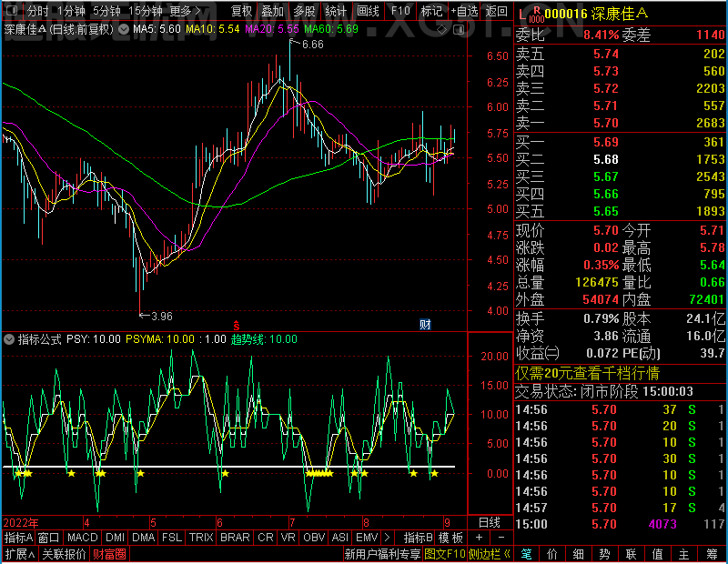The width and height of the screenshot is (728, 564).
Task: Select the 笔 tick tab
Action: tap(526, 554)
